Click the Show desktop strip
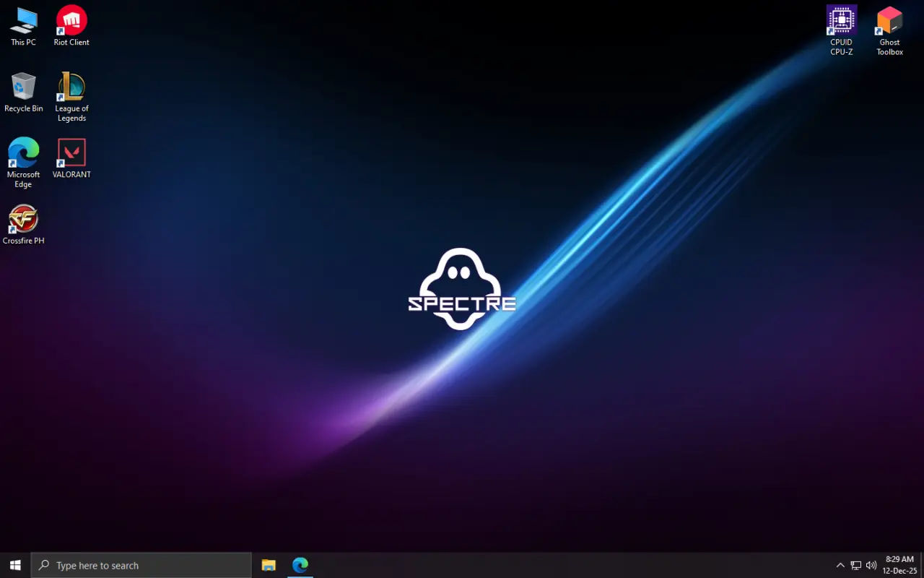The height and width of the screenshot is (578, 924). [922, 565]
